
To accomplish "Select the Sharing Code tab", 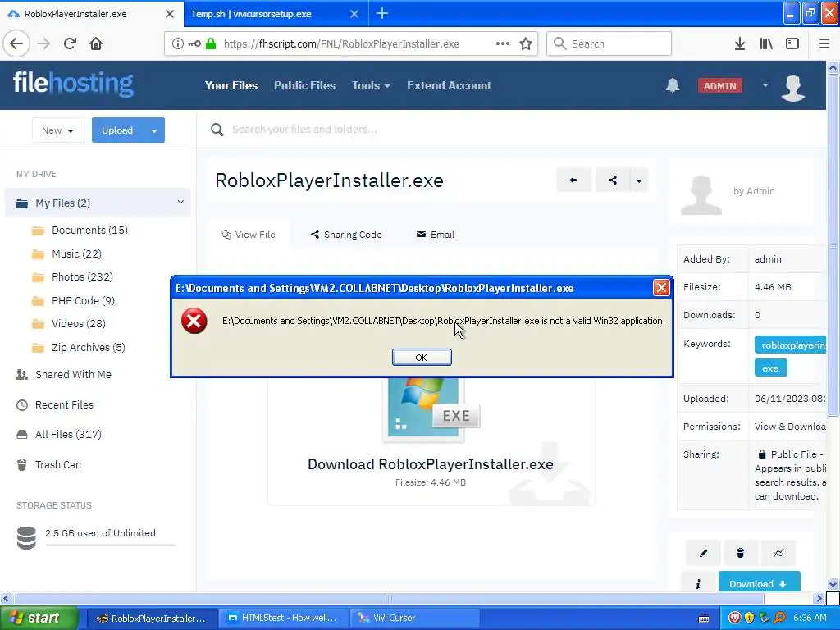I will click(347, 235).
